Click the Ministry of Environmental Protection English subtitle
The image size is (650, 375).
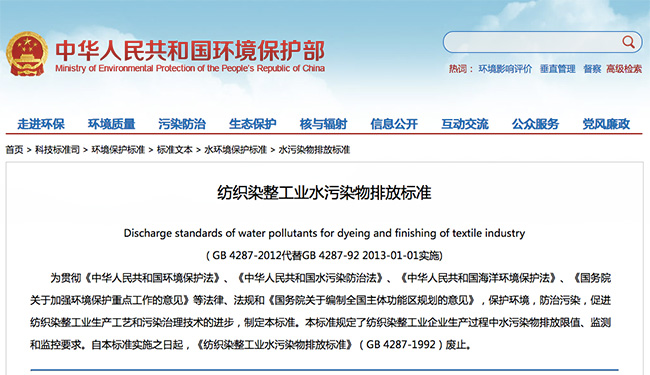(190, 68)
